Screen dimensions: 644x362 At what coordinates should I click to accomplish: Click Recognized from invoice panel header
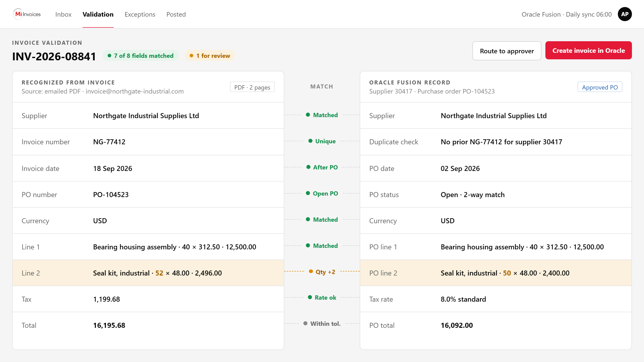(68, 82)
